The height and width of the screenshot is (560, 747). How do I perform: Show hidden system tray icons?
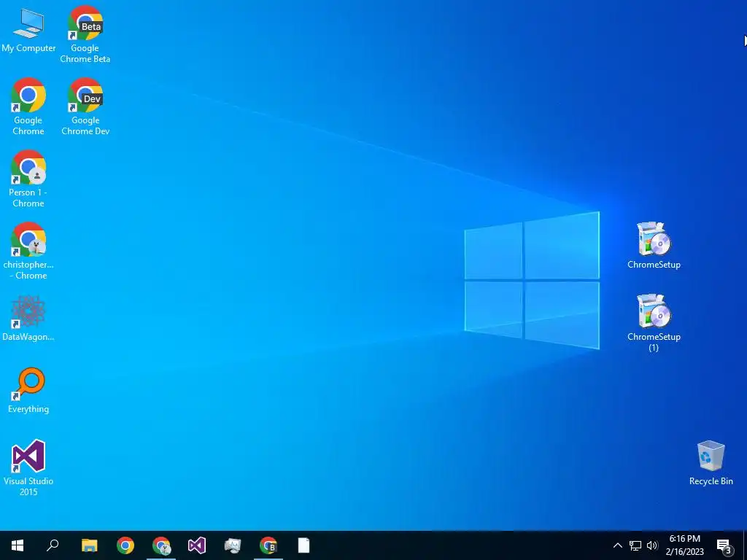pyautogui.click(x=617, y=545)
